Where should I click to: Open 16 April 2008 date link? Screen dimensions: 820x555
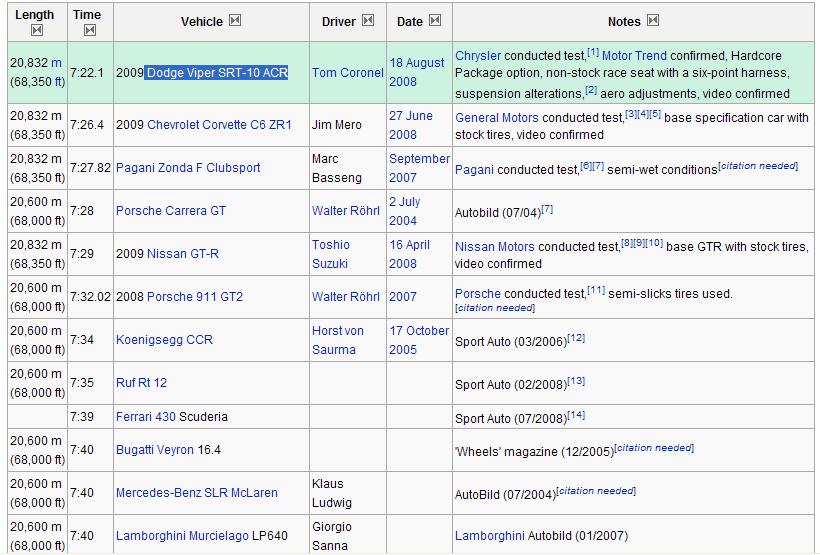click(x=409, y=254)
